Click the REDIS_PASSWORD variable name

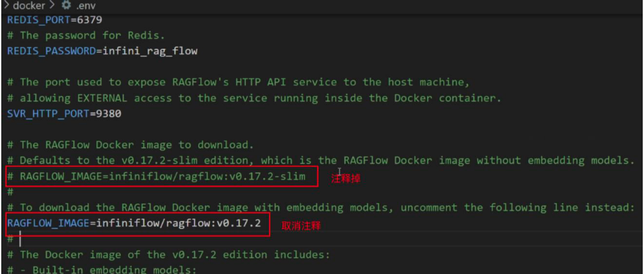coord(51,51)
